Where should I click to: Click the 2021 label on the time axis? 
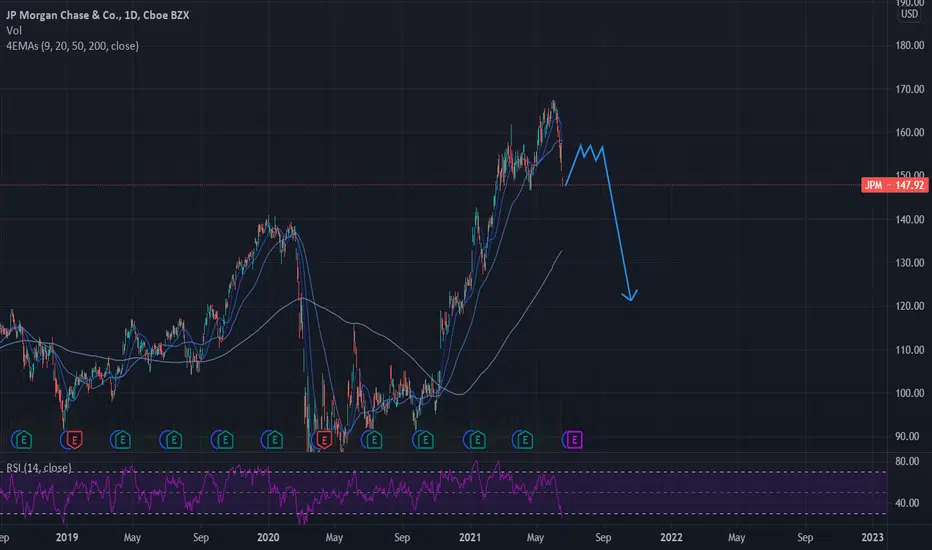[470, 538]
